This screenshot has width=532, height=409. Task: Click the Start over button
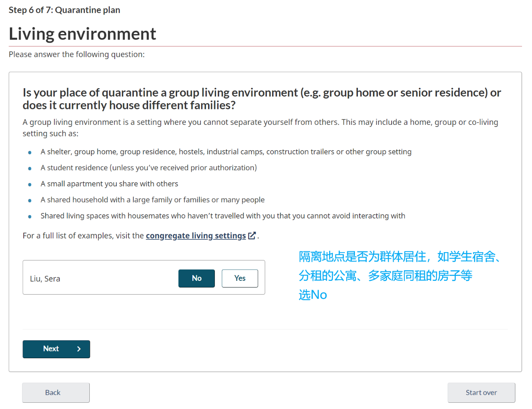tap(481, 392)
